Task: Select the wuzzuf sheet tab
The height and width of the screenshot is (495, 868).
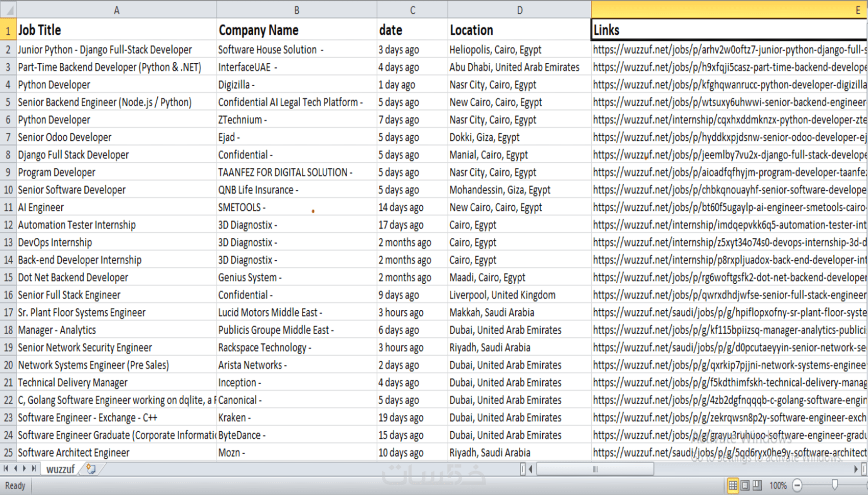Action: click(x=60, y=469)
